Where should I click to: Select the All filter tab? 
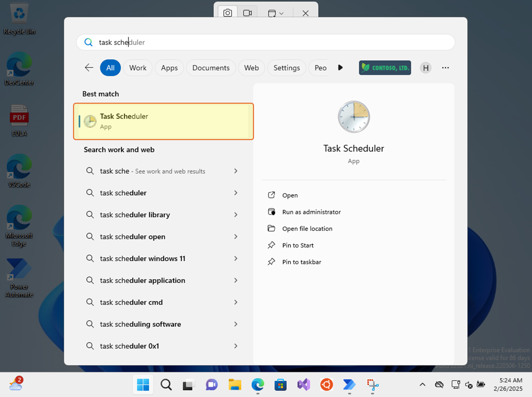pos(110,68)
